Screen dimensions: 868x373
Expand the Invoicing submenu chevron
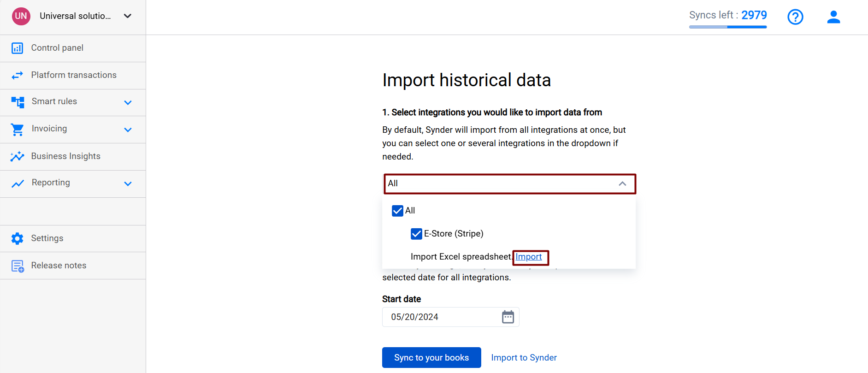(x=128, y=130)
